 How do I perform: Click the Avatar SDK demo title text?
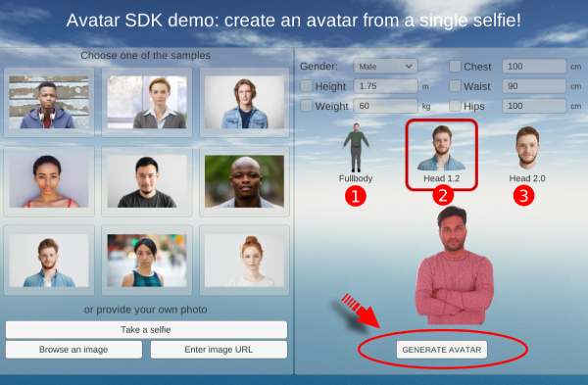(294, 21)
